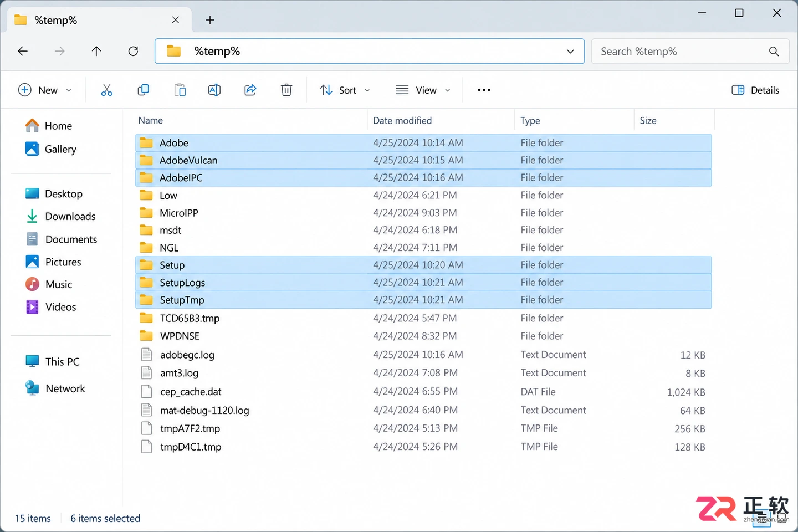The width and height of the screenshot is (798, 532).
Task: Sort by the Type column header
Action: 530,120
